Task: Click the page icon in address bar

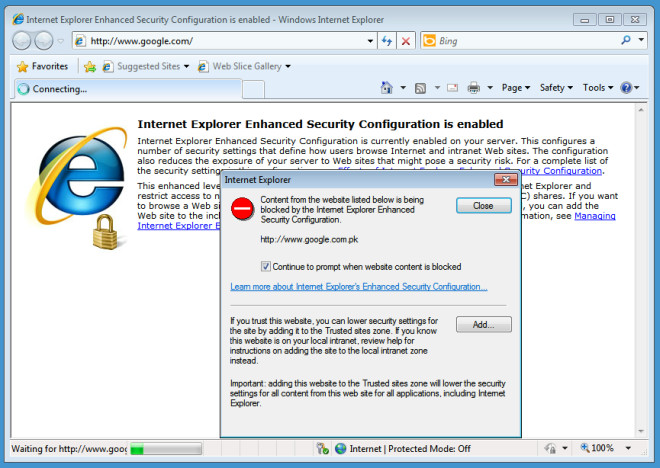Action: coord(80,41)
